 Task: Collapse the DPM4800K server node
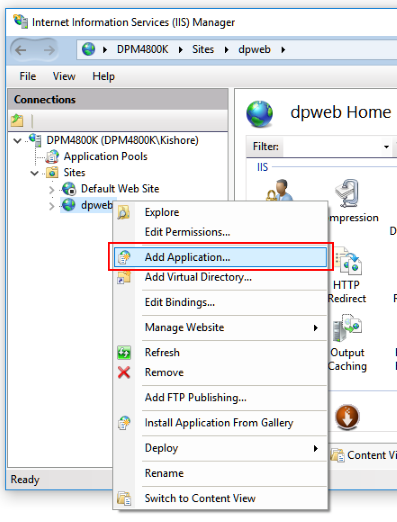[17, 141]
